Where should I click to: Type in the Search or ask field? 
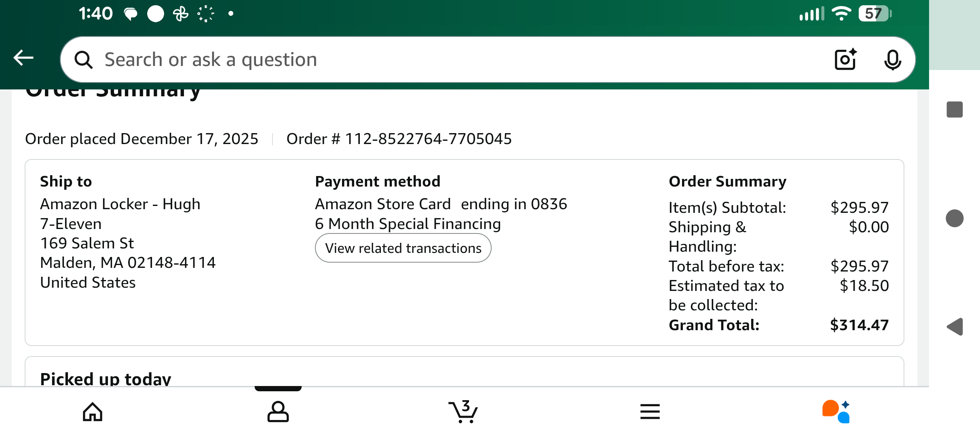pyautogui.click(x=445, y=60)
